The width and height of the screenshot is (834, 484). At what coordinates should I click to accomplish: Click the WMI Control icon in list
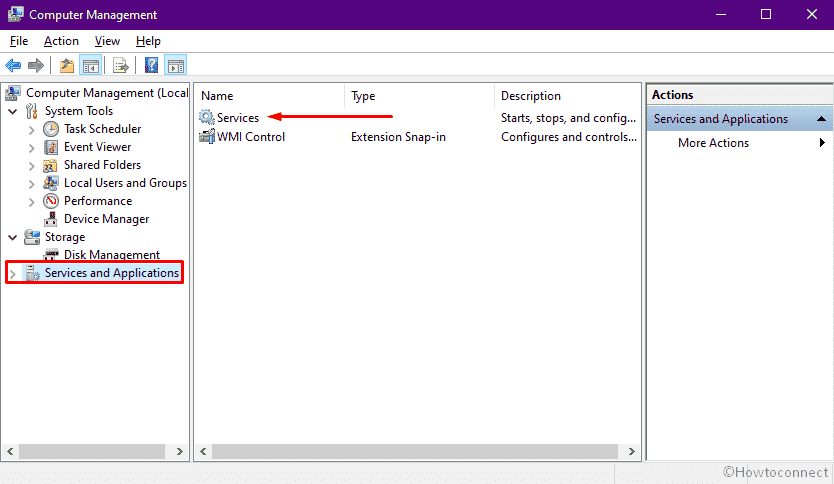pos(207,137)
